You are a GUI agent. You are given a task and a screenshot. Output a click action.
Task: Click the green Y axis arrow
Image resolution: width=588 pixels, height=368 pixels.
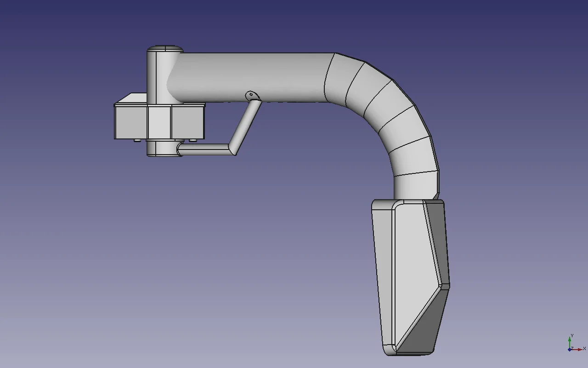point(570,340)
